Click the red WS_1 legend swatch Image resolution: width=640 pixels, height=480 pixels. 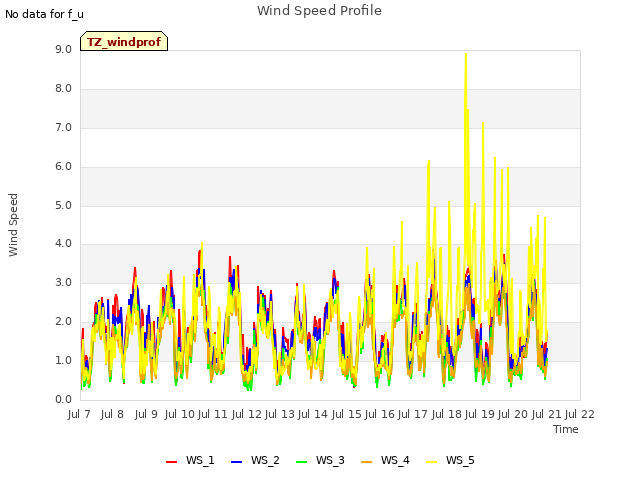tap(171, 461)
